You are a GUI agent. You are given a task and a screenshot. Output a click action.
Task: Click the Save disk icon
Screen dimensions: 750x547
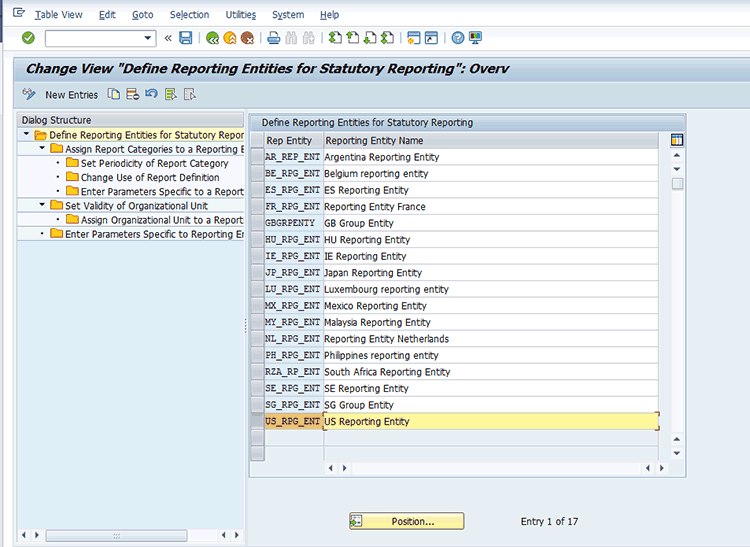[x=186, y=38]
